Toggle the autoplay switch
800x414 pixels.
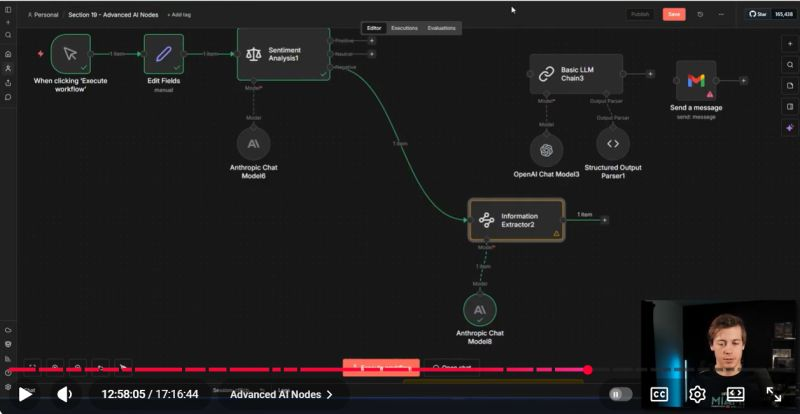(620, 394)
